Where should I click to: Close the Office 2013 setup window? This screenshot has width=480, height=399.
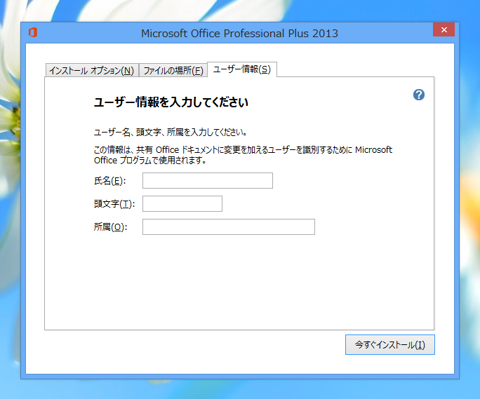tap(444, 30)
